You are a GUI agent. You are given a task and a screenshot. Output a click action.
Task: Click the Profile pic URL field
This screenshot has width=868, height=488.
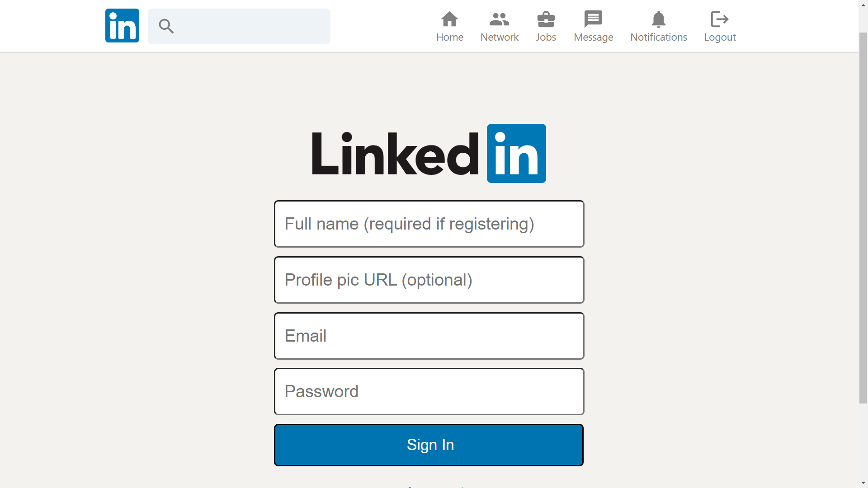coord(429,280)
